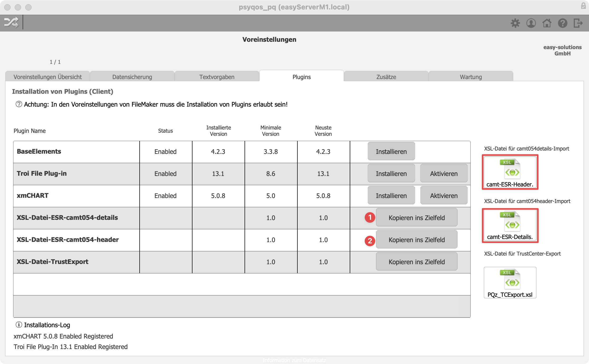Image resolution: width=589 pixels, height=364 pixels.
Task: Click the Troi File Plug-in name
Action: 42,173
